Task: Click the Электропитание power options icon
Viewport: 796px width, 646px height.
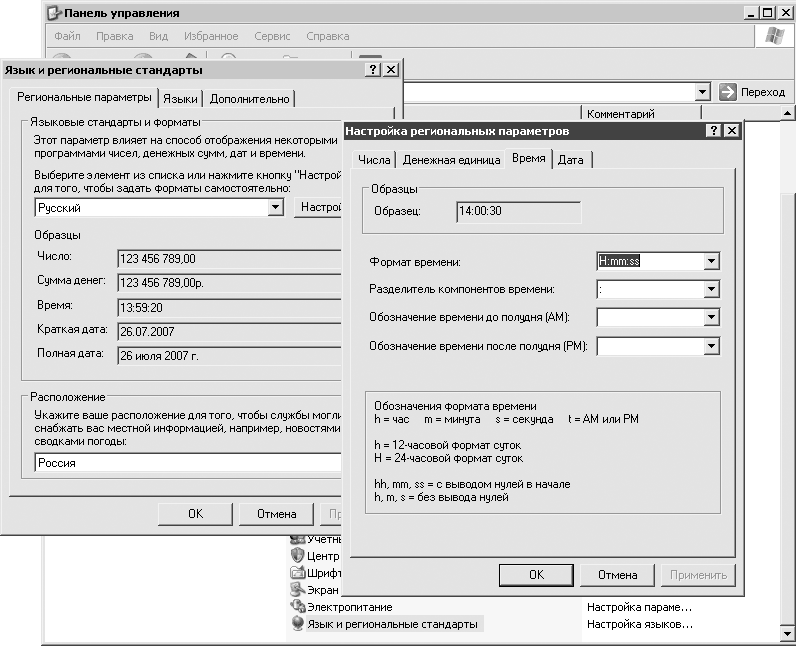Action: pos(297,607)
